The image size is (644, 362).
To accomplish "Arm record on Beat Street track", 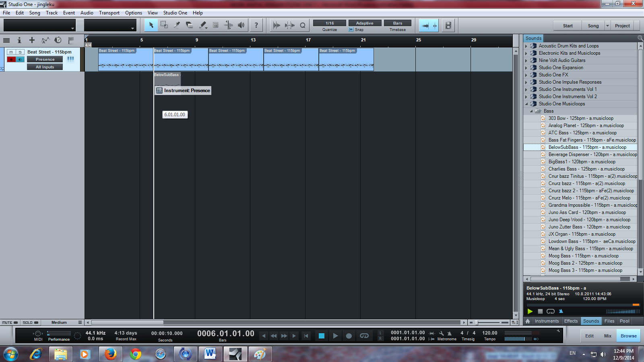I will tap(11, 60).
